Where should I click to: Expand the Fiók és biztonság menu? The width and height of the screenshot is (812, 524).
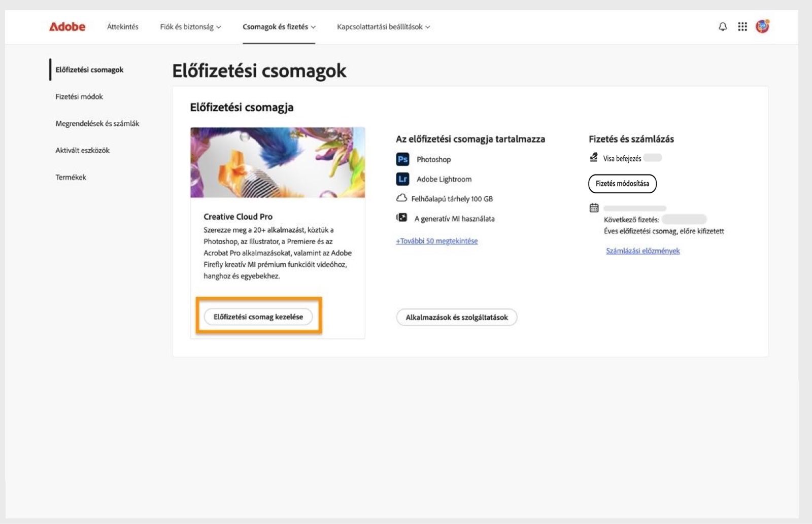pos(190,27)
